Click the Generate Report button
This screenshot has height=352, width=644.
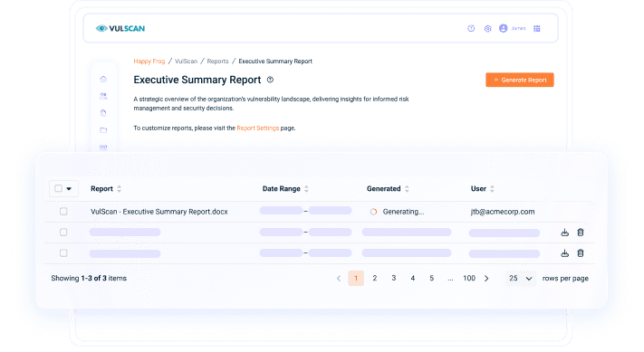[520, 80]
